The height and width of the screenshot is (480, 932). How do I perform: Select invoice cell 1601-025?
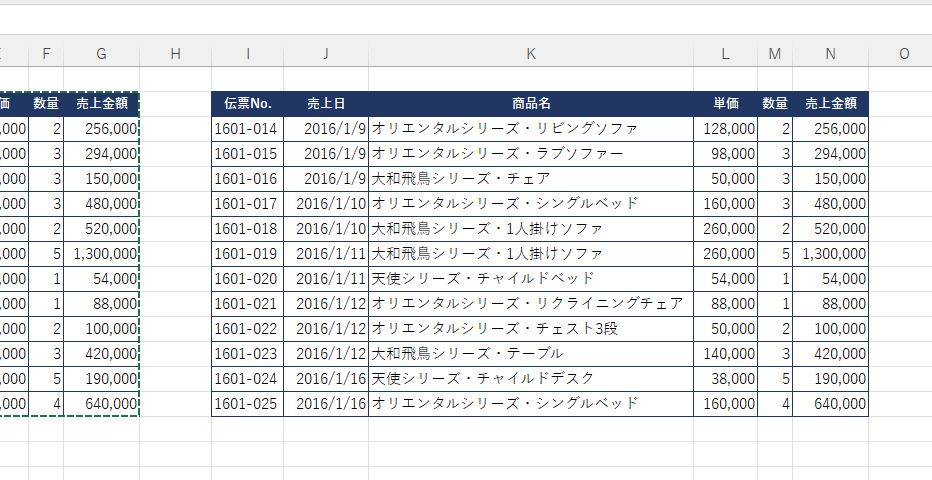pos(247,403)
